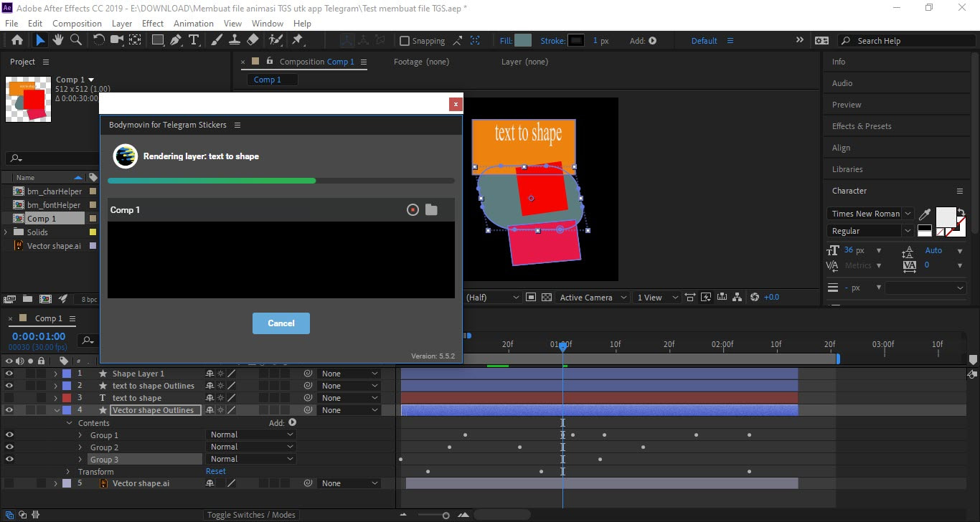
Task: Select the Puppet Pin tool
Action: click(297, 40)
